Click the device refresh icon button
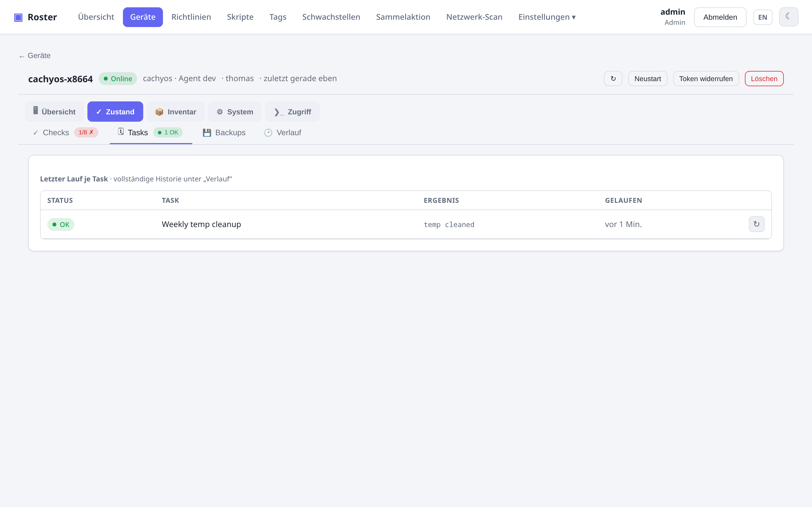The width and height of the screenshot is (812, 507). (613, 79)
